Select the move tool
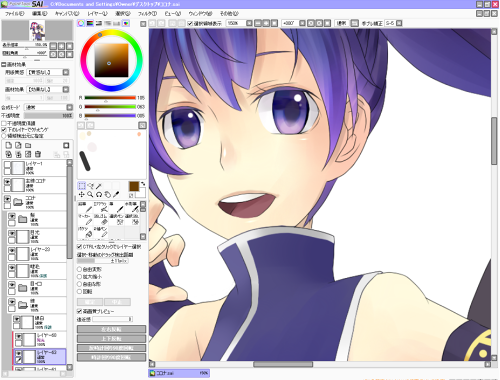The width and height of the screenshot is (500, 380). (x=82, y=194)
